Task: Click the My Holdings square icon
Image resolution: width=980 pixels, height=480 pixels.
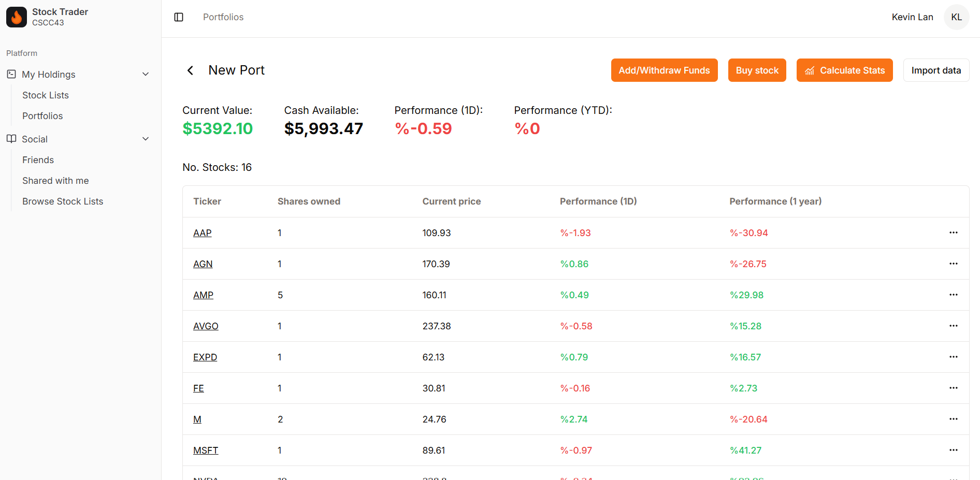Action: tap(11, 74)
